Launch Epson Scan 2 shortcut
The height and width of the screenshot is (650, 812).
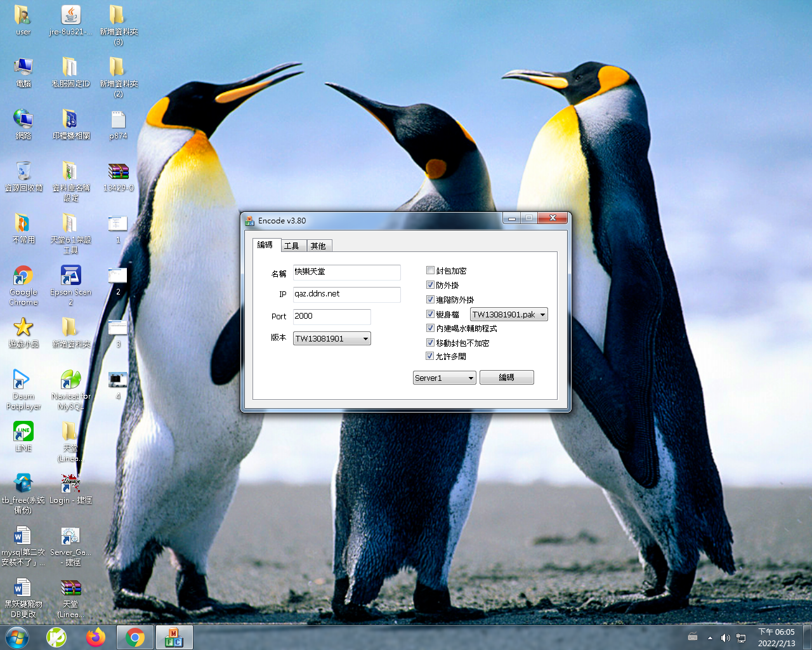[x=70, y=285]
